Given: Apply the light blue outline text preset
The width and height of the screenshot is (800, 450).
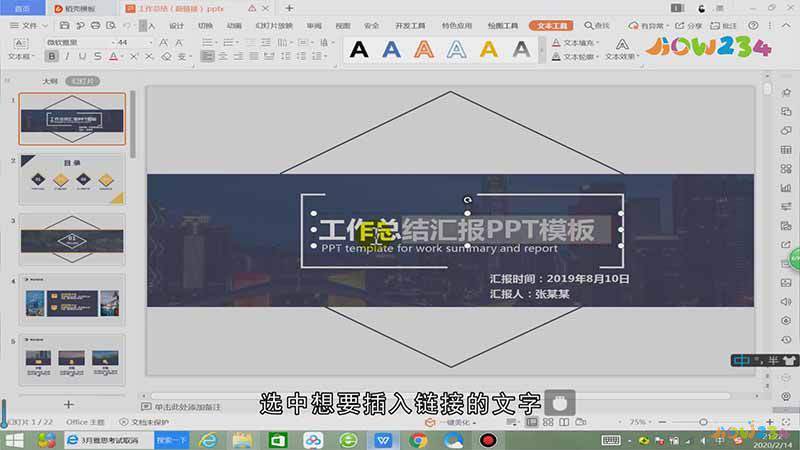Looking at the screenshot, I should click(456, 49).
